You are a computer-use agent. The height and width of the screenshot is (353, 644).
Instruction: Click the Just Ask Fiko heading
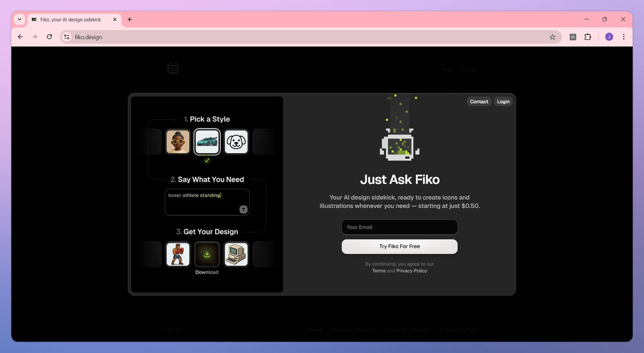(x=400, y=179)
